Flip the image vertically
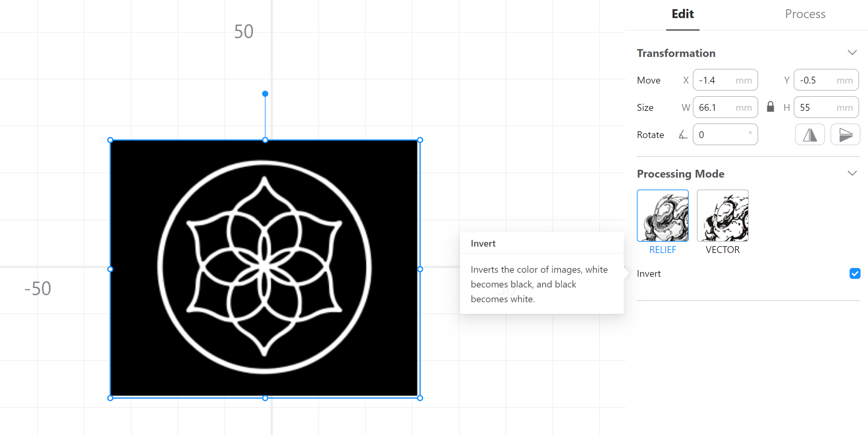The height and width of the screenshot is (435, 868). pyautogui.click(x=845, y=135)
